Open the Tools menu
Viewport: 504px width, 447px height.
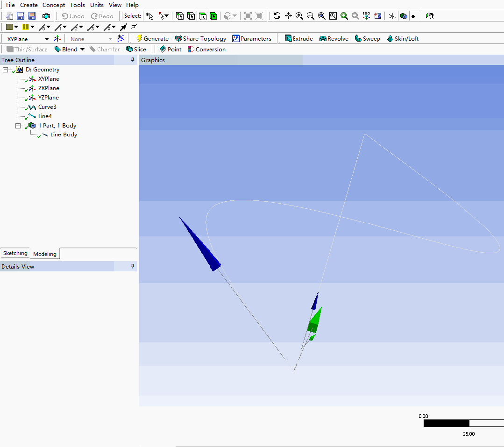pos(78,5)
